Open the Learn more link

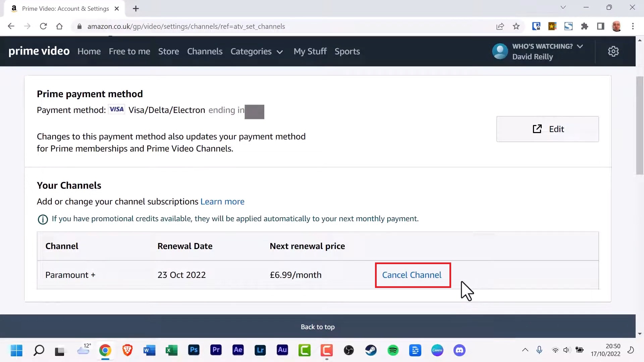point(222,201)
